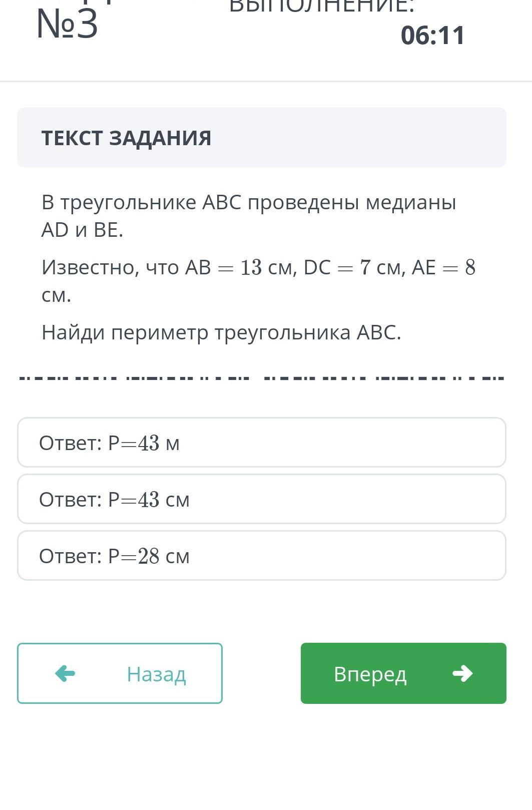Proceed with the green Вперед button
This screenshot has width=532, height=810.
pos(403,673)
